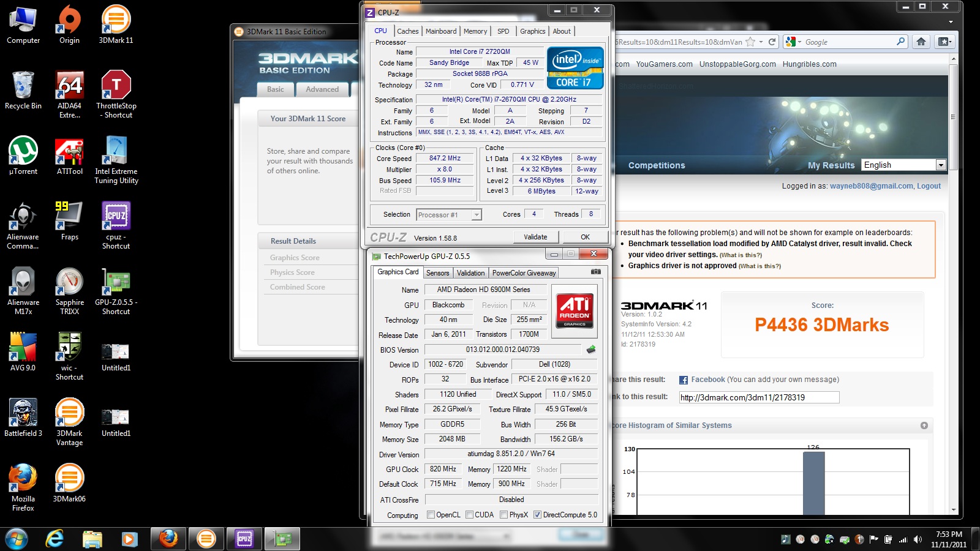Click the Firefox home button
This screenshot has height=551, width=980.
click(921, 42)
